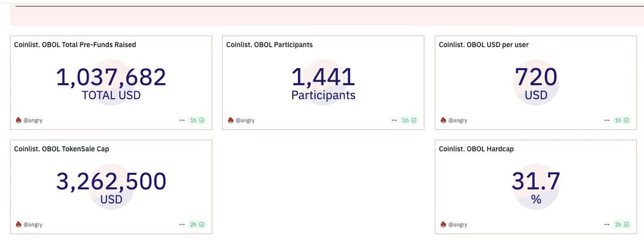This screenshot has height=244, width=644.
Task: Open @angry profile link on USD per user card
Action: pos(458,120)
